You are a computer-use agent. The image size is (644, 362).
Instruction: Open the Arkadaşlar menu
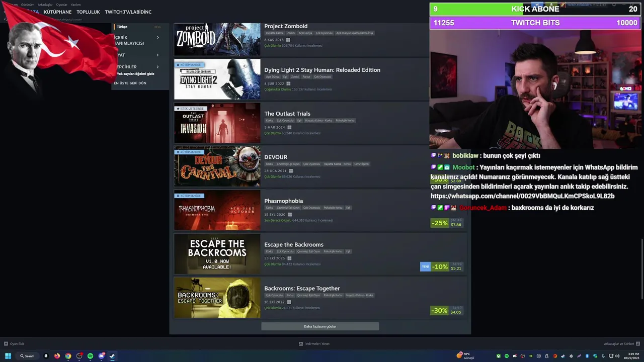pyautogui.click(x=45, y=5)
